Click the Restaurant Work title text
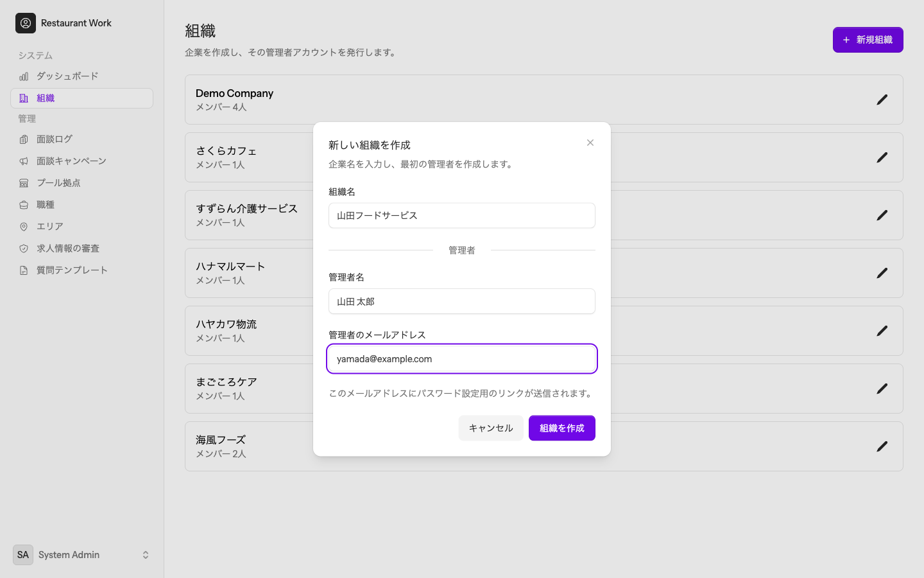 76,23
